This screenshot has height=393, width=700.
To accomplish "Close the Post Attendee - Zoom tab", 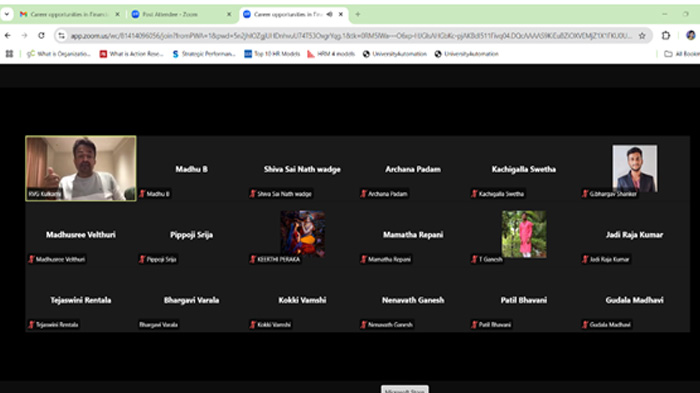I will (229, 14).
